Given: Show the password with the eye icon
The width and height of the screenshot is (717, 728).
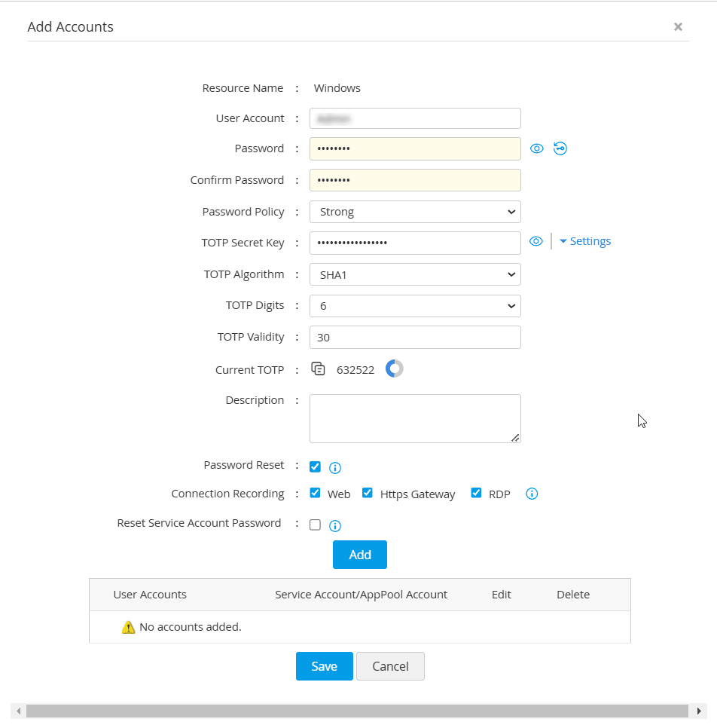Looking at the screenshot, I should click(x=536, y=148).
